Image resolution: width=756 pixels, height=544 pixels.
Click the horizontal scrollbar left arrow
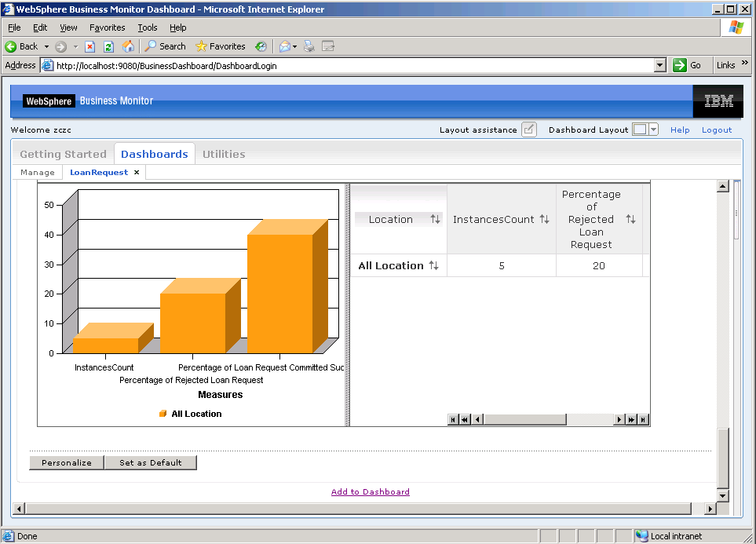coord(20,509)
